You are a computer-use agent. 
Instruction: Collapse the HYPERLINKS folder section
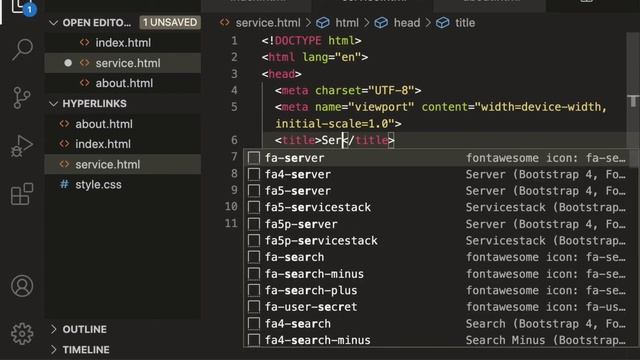point(53,104)
